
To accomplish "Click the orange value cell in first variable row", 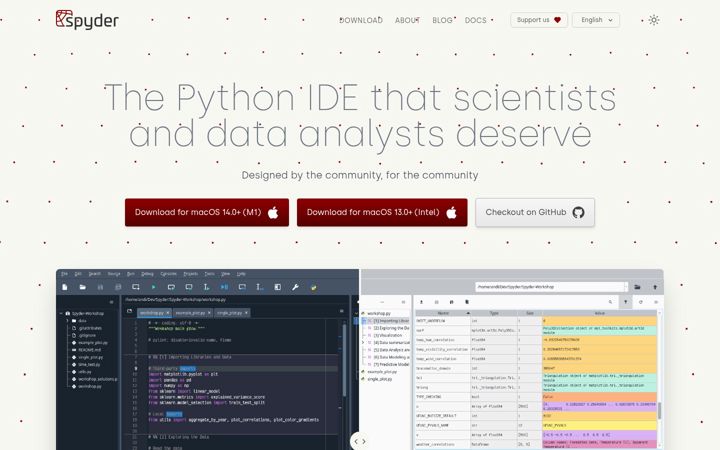I will (x=599, y=321).
